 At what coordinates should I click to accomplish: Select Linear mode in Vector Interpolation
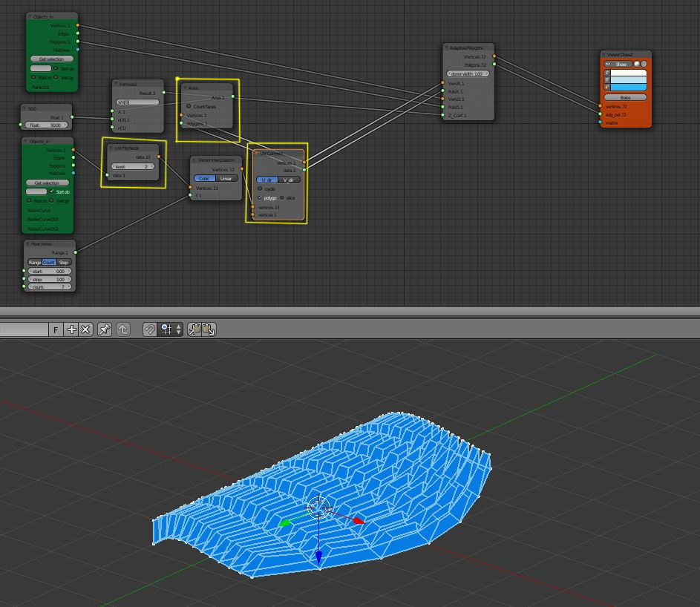click(226, 179)
